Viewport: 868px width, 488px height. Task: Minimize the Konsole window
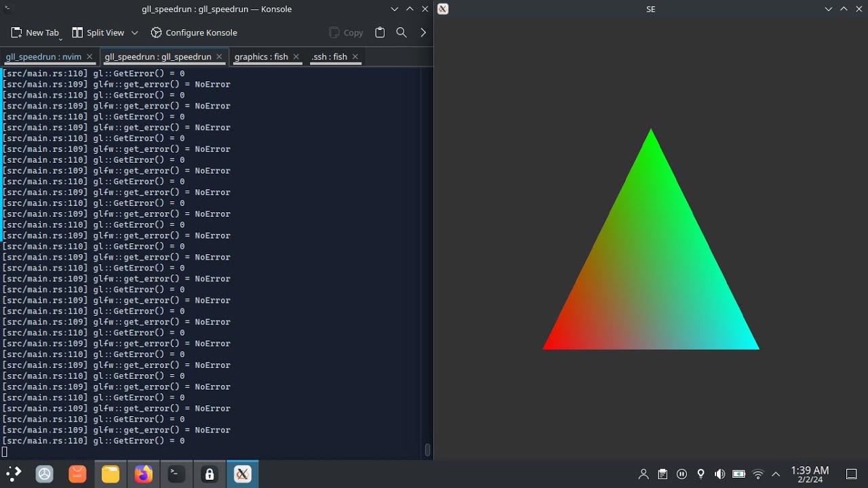click(395, 9)
